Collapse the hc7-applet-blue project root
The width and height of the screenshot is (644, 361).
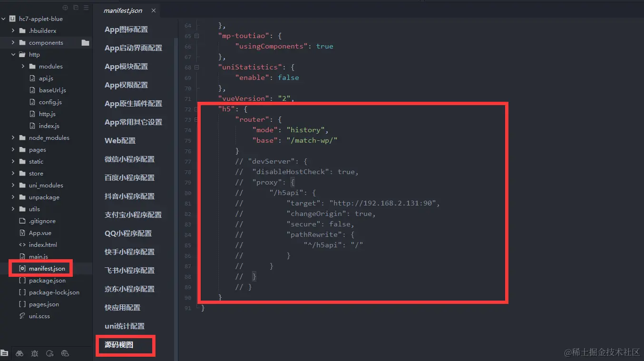click(3, 19)
